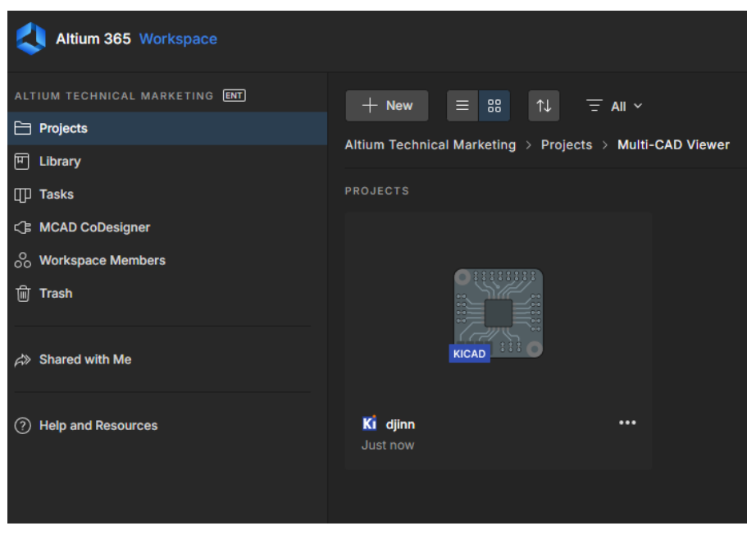This screenshot has width=756, height=535.
Task: Click the Tasks board icon
Action: click(23, 194)
